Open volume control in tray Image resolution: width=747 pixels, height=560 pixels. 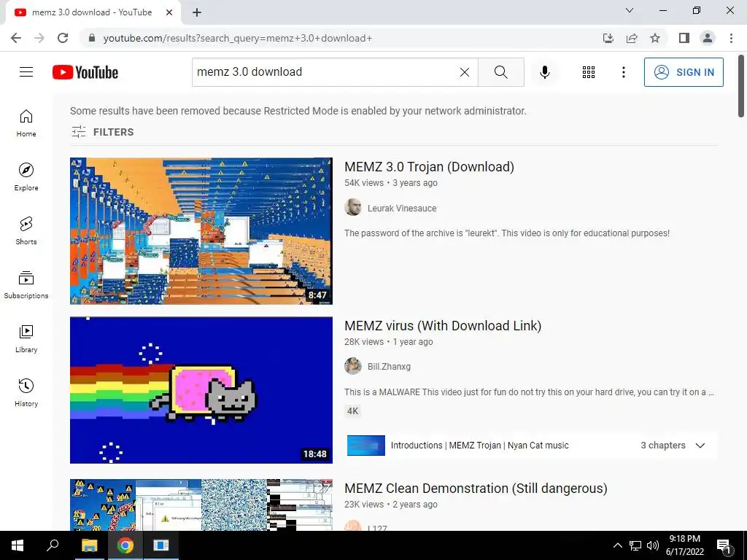[653, 545]
